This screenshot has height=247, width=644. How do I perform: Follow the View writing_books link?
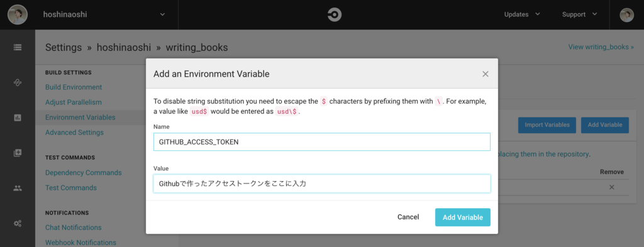click(x=601, y=47)
